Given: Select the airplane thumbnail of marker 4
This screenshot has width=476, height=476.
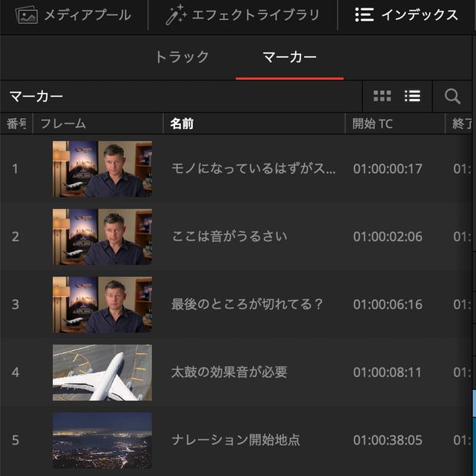Looking at the screenshot, I should [x=102, y=372].
